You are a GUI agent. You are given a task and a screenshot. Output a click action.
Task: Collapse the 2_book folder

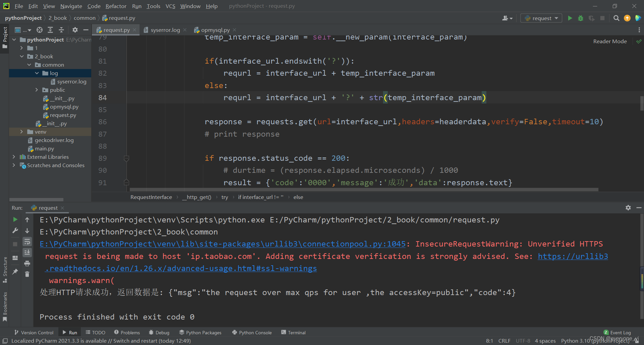click(21, 56)
